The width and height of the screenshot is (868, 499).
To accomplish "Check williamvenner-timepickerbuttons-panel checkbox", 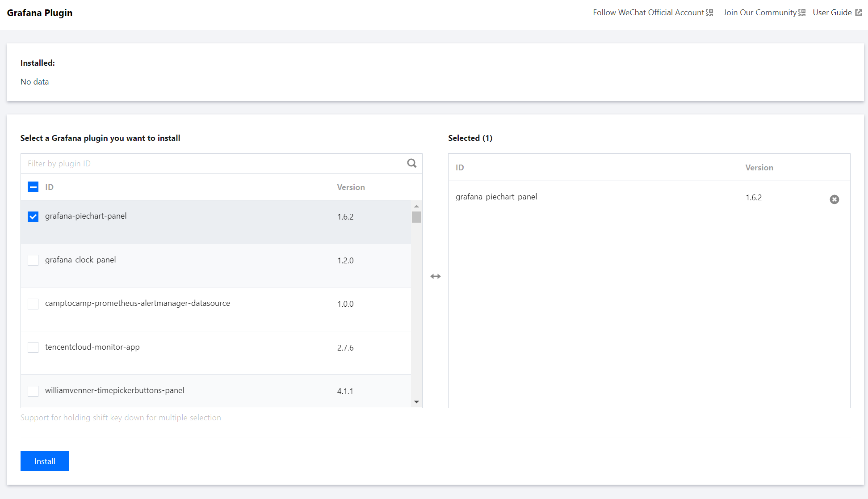I will 33,391.
